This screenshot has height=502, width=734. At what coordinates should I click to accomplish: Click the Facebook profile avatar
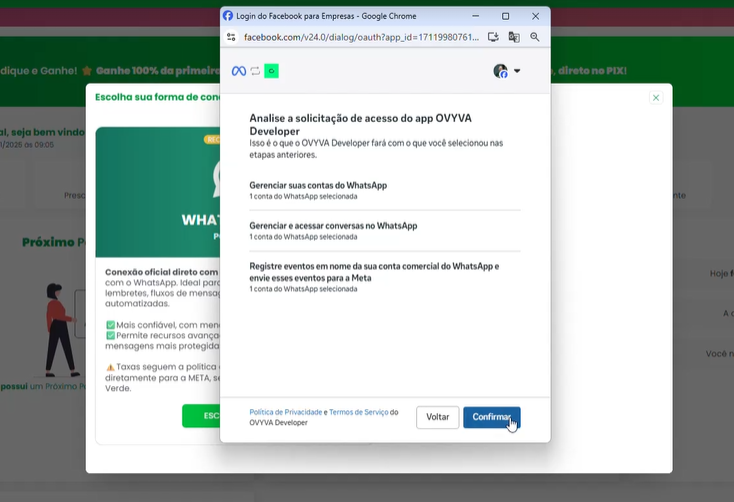(x=500, y=71)
